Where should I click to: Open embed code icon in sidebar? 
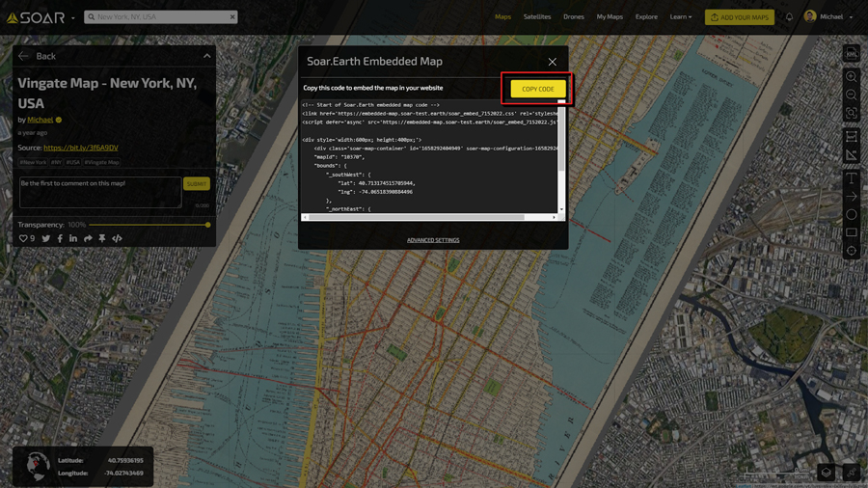click(117, 238)
